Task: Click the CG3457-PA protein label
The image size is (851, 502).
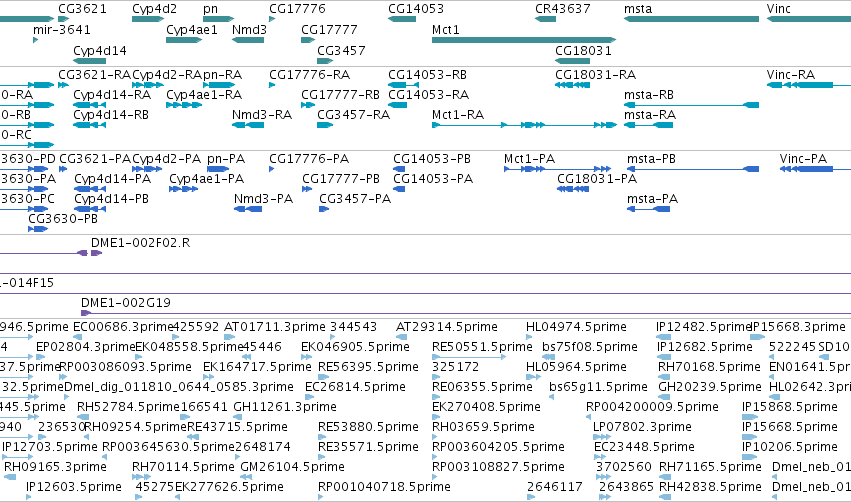Action: pos(355,199)
